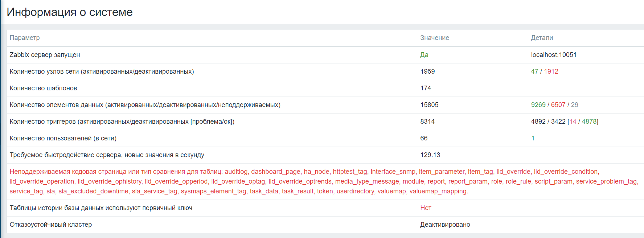Click the red "Нет" primary key value
Viewport: 644px width, 238px height.
click(x=426, y=208)
